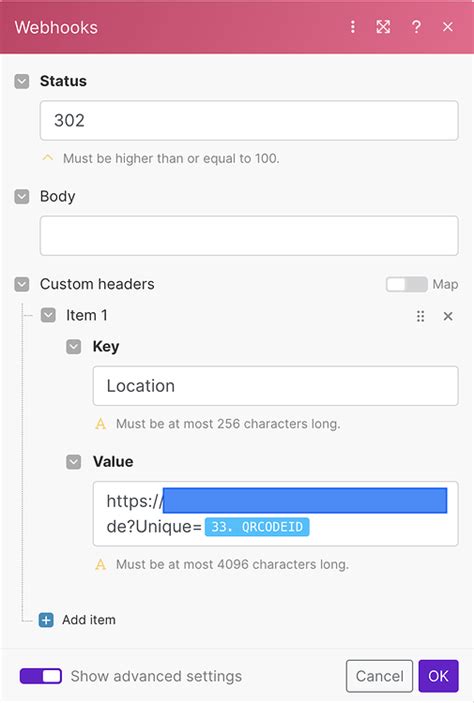Collapse the Custom headers section
The image size is (474, 703).
22,284
